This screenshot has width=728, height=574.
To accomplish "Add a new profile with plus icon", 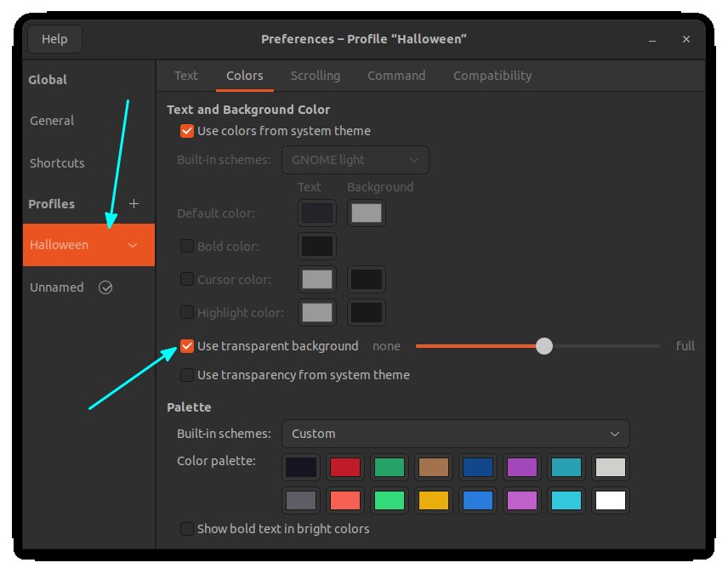I will 133,204.
